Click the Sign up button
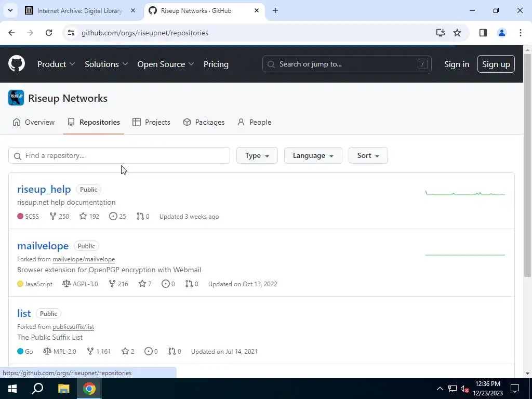The image size is (532, 399). [x=496, y=64]
